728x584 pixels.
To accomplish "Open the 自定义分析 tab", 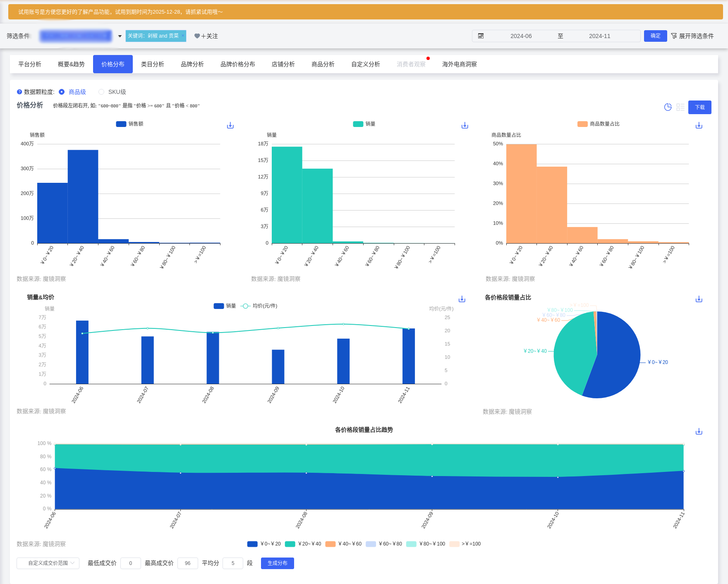I will (x=366, y=64).
